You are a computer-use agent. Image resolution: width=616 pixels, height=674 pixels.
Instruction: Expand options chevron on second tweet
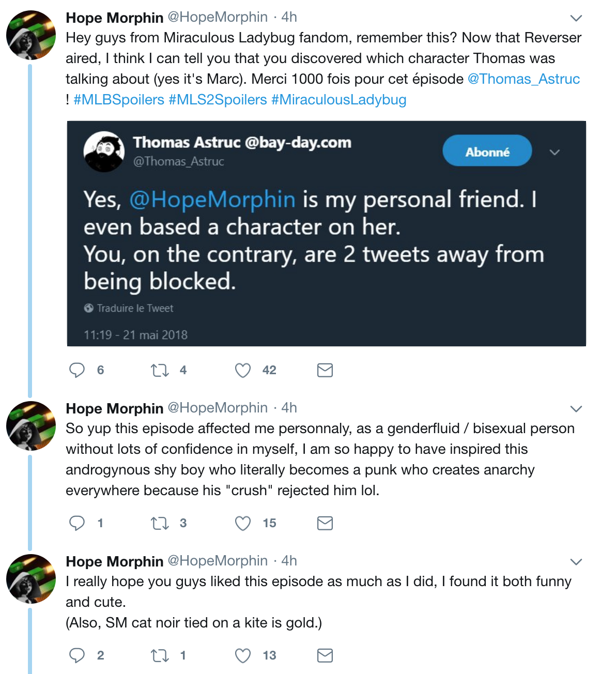pos(576,409)
